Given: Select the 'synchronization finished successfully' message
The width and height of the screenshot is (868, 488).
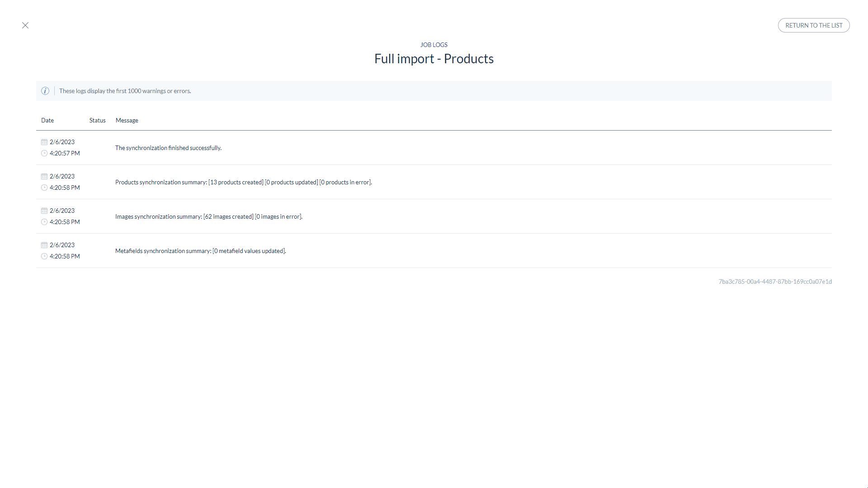Looking at the screenshot, I should (x=168, y=148).
